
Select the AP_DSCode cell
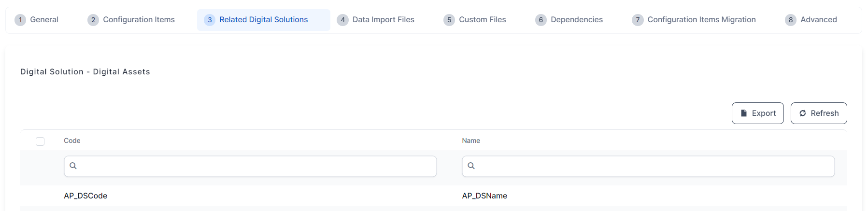click(85, 196)
